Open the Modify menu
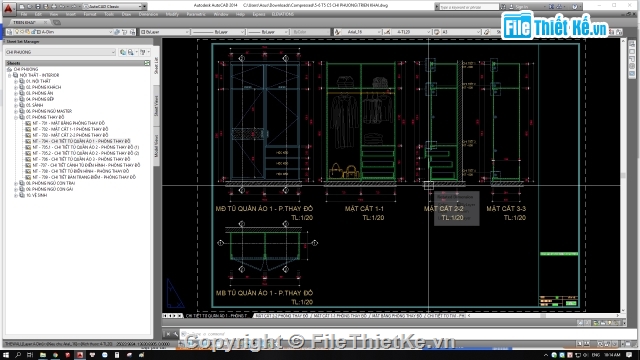Image resolution: width=640 pixels, height=360 pixels. pyautogui.click(x=172, y=14)
